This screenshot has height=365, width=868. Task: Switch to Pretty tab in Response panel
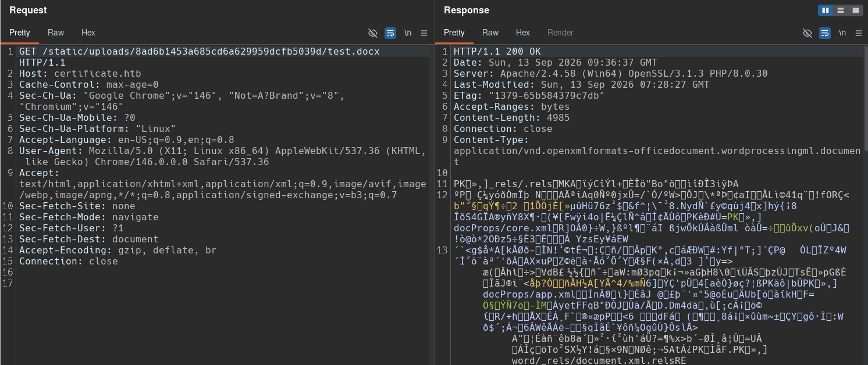coord(454,33)
